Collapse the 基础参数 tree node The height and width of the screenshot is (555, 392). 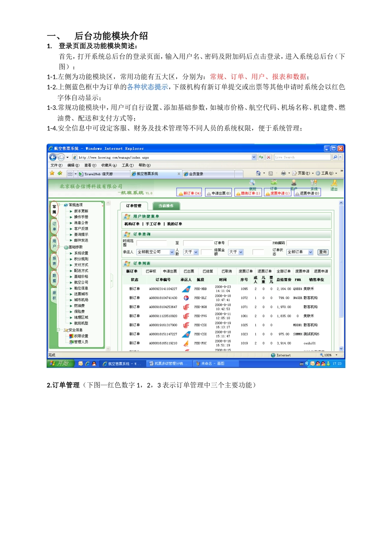[x=59, y=247]
